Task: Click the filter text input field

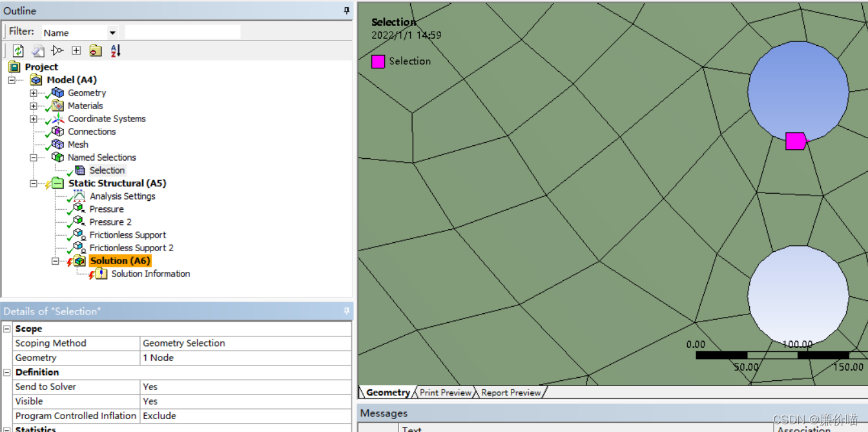Action: click(x=183, y=32)
